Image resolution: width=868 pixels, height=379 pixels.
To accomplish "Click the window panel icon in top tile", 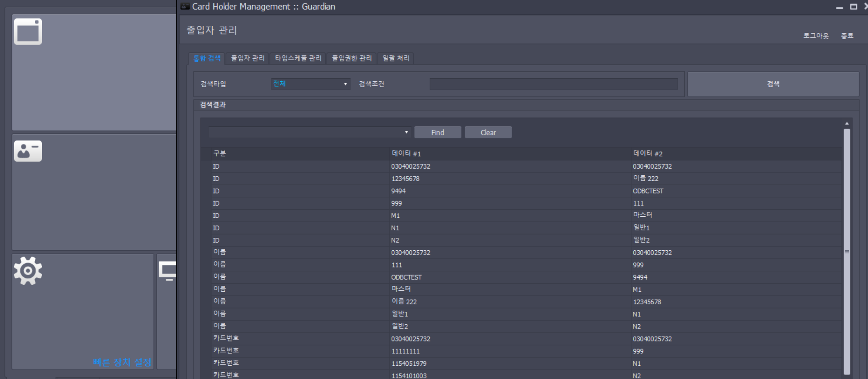I will click(x=28, y=32).
